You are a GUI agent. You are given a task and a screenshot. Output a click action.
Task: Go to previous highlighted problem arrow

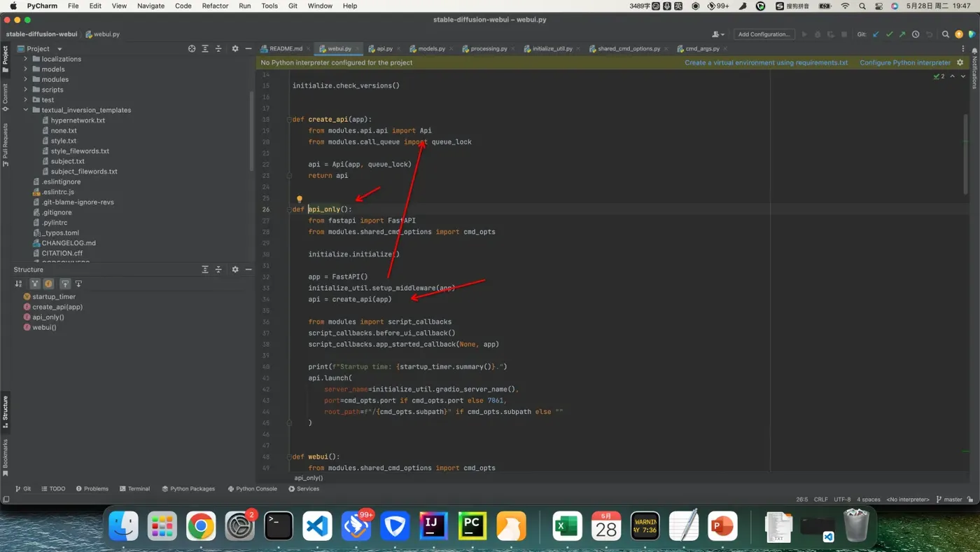(952, 76)
